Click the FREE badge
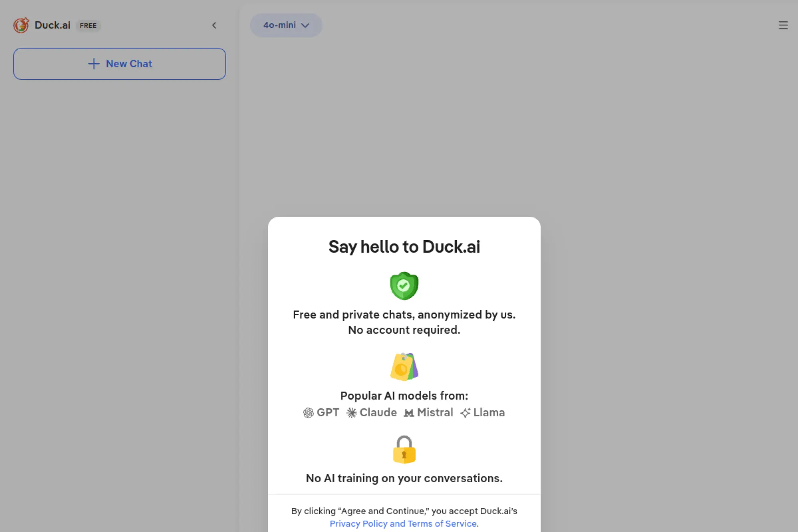Viewport: 798px width, 532px height. 88,25
